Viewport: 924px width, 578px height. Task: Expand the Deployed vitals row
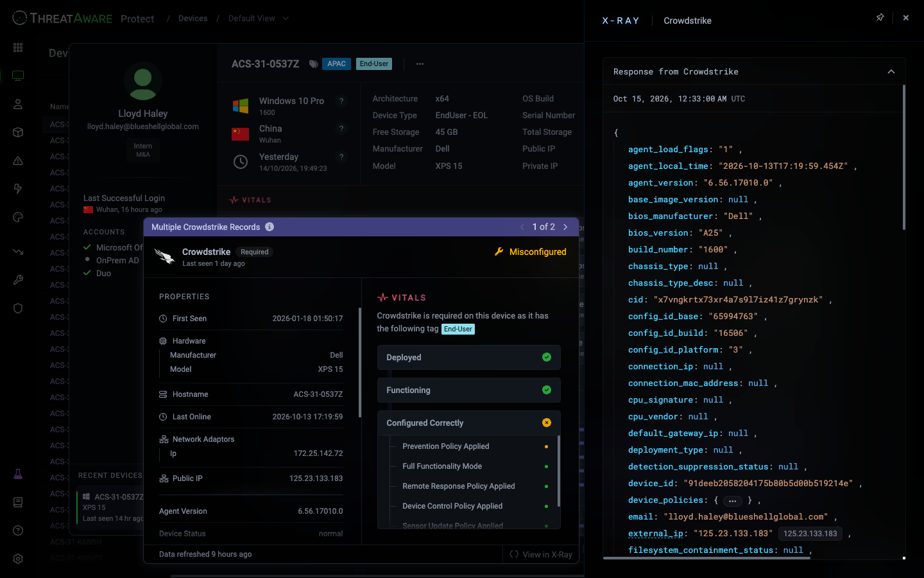[469, 358]
